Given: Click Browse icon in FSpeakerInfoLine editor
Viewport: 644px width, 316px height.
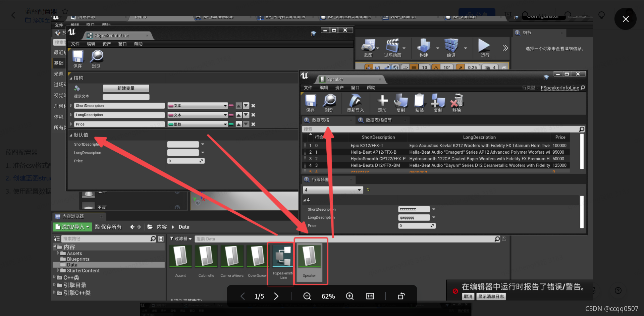Looking at the screenshot, I should click(x=96, y=59).
